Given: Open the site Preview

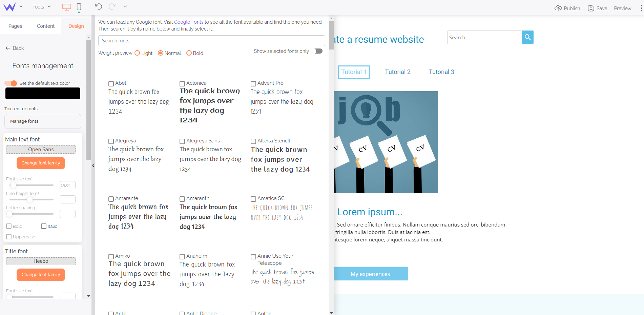Looking at the screenshot, I should [x=622, y=8].
